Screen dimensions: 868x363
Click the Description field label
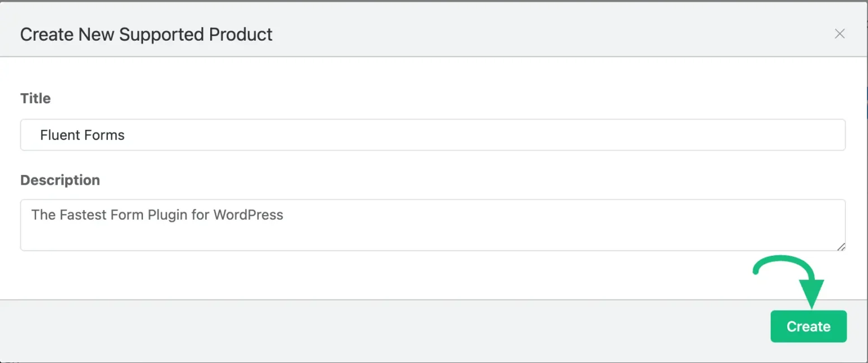[x=60, y=180]
